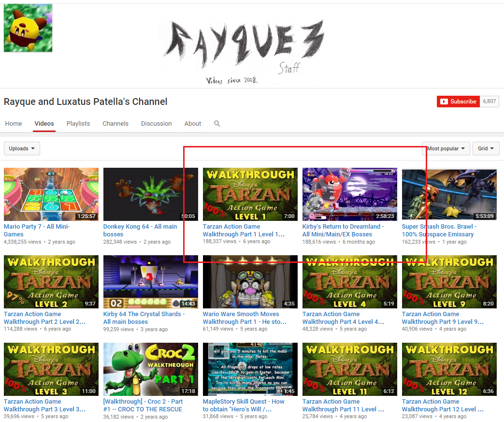504x422 pixels.
Task: Open Croc 2 walkthrough Part 1 thumbnail
Action: pos(150,369)
